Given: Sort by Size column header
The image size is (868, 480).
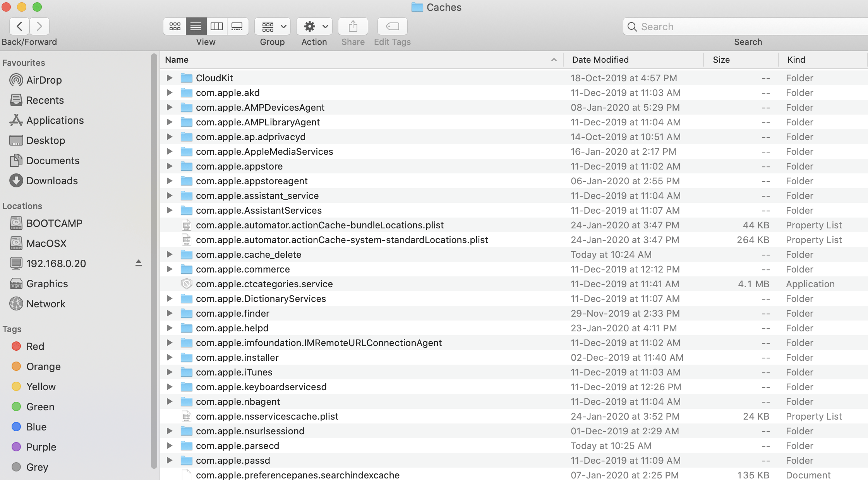Looking at the screenshot, I should 741,60.
